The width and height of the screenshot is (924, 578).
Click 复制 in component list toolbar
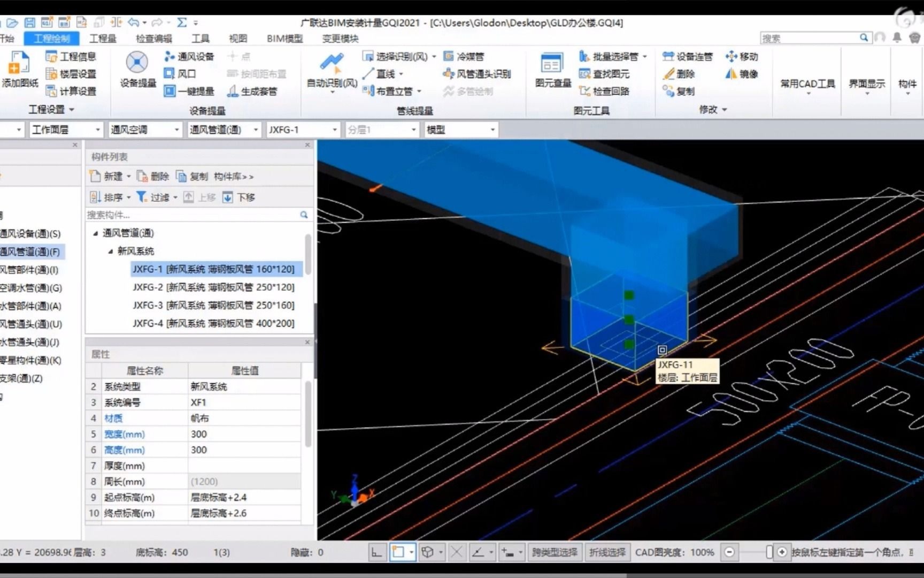(x=191, y=177)
